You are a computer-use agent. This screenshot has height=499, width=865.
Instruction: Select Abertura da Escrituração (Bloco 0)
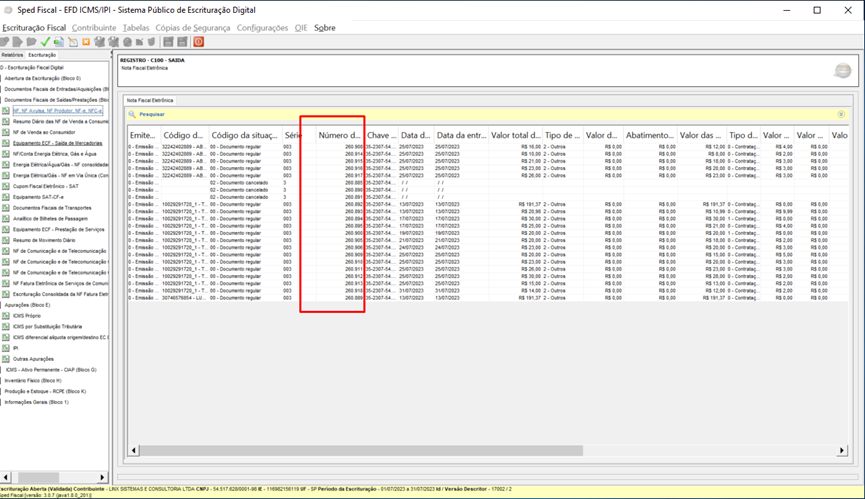42,78
